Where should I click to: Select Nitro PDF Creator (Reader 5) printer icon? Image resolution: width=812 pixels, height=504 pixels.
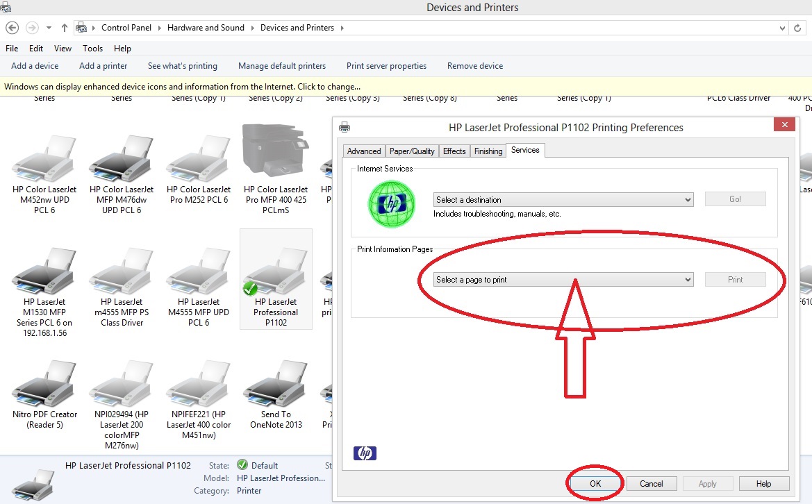click(44, 383)
